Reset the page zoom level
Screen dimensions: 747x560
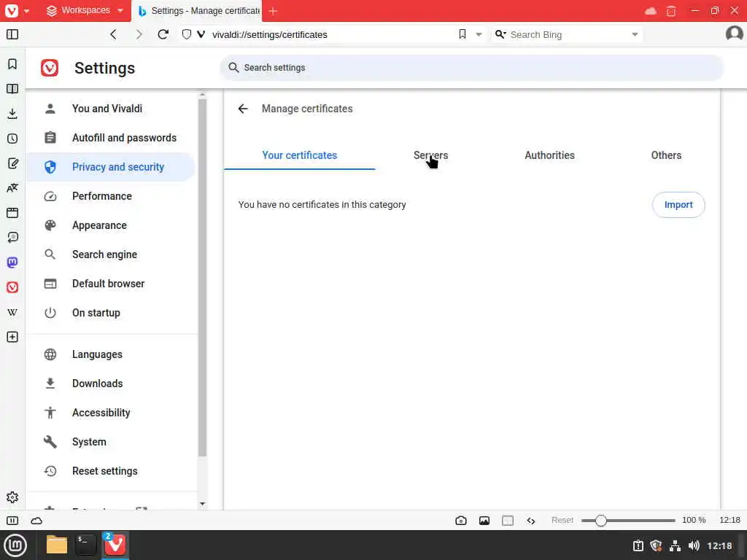point(562,520)
